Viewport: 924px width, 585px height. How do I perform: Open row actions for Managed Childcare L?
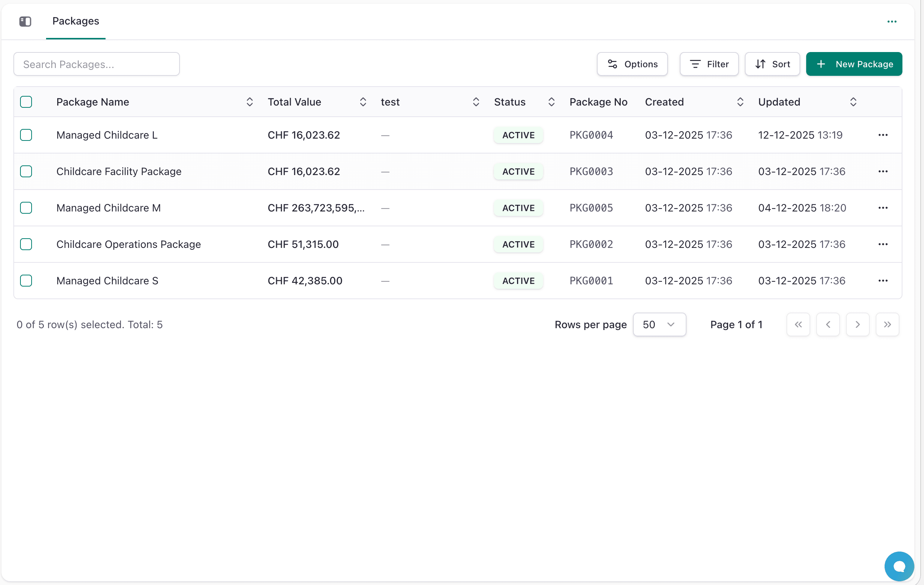click(883, 135)
